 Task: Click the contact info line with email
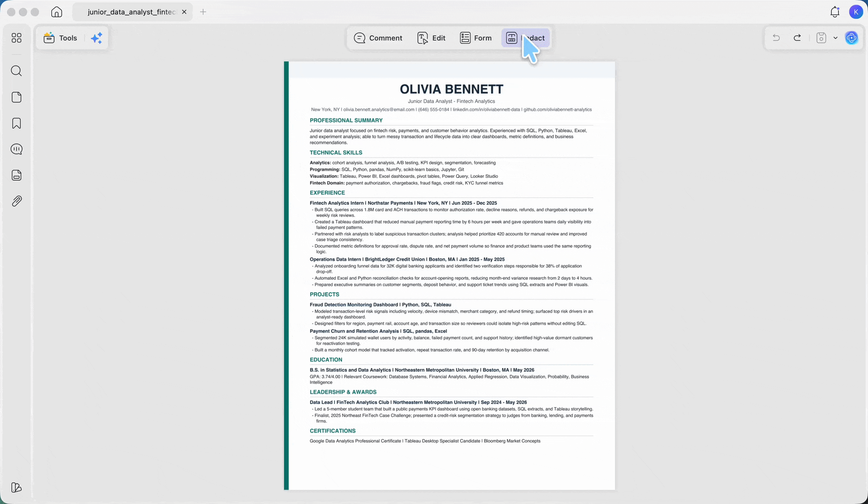click(451, 110)
